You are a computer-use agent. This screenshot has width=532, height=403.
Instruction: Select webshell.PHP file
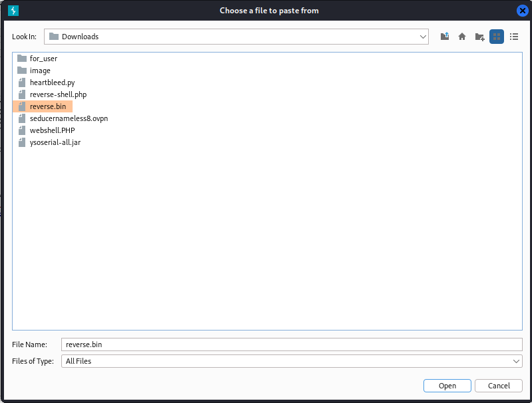[46, 130]
